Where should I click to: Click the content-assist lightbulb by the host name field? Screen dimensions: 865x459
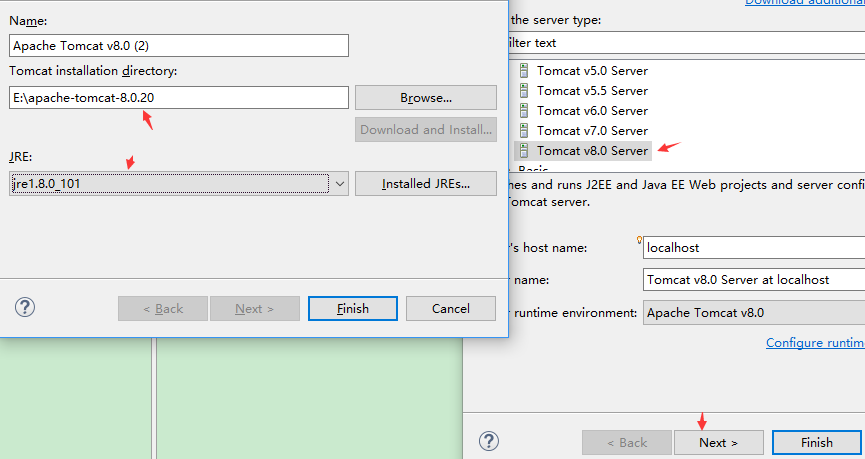639,240
